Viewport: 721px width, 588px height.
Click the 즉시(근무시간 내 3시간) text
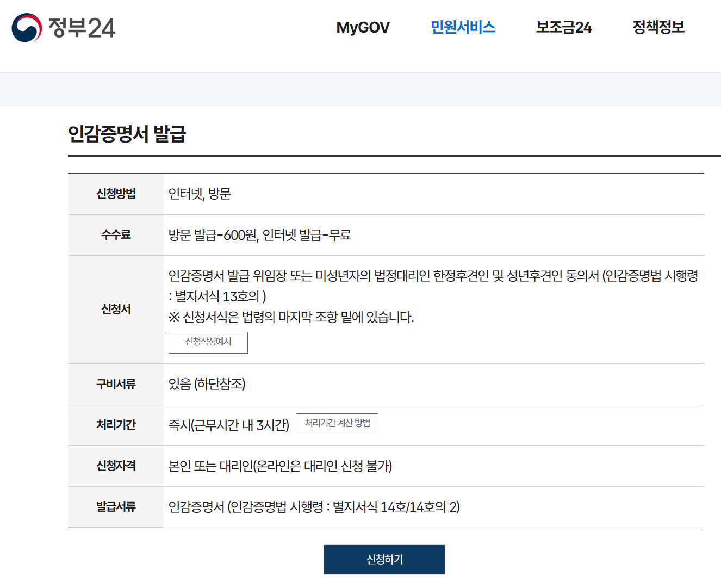[x=228, y=425]
